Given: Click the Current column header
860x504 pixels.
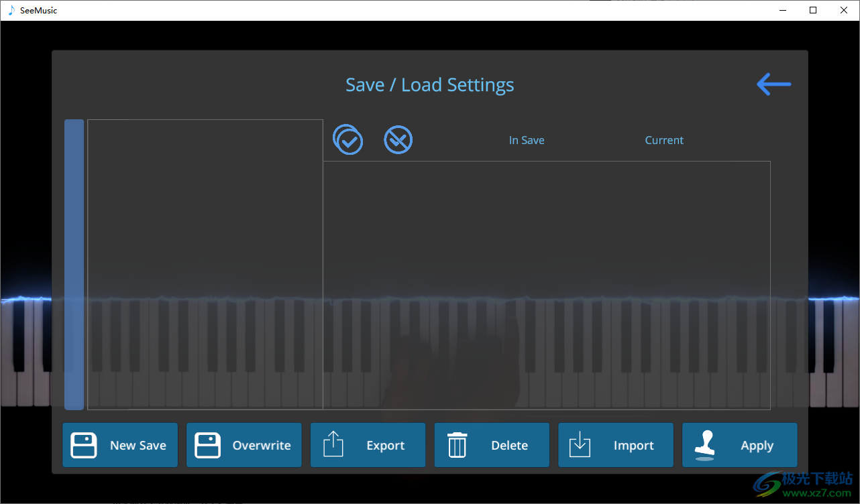Looking at the screenshot, I should (x=663, y=139).
